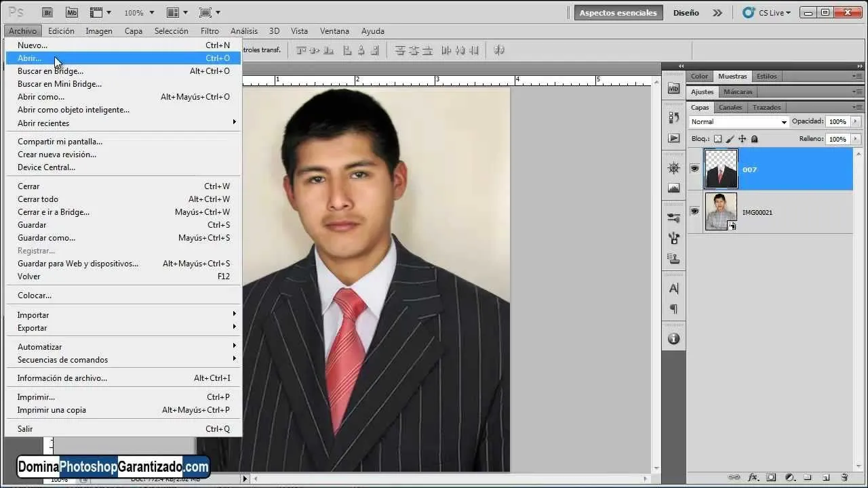Open the Info panel icon
This screenshot has height=488, width=868.
pos(673,338)
